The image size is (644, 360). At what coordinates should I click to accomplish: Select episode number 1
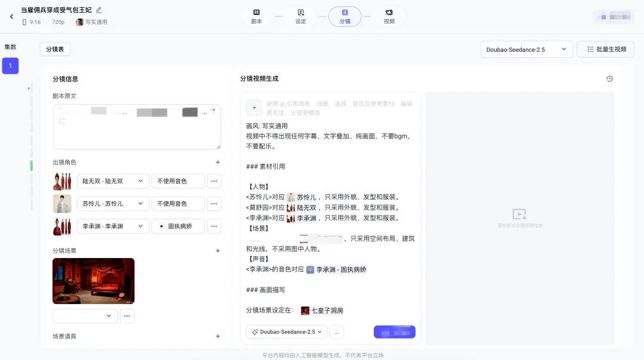(10, 66)
